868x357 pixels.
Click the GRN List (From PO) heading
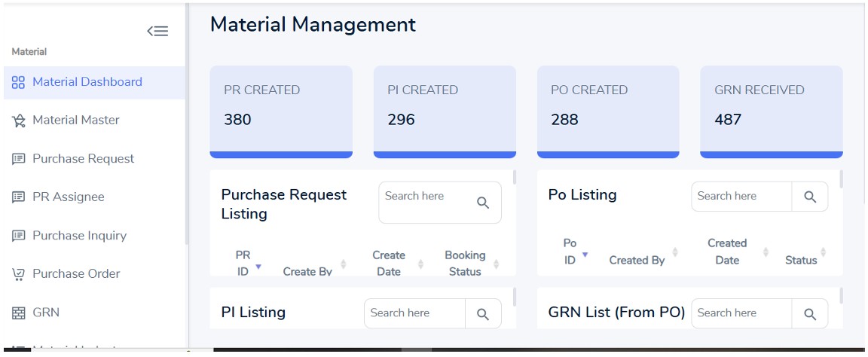[616, 313]
